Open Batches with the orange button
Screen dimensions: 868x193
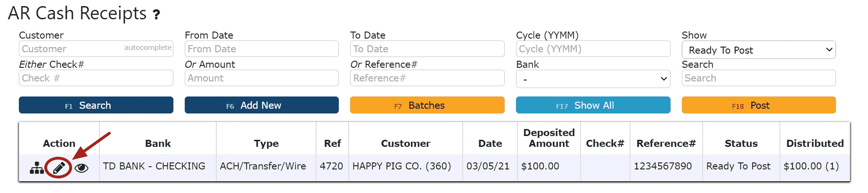tap(427, 105)
